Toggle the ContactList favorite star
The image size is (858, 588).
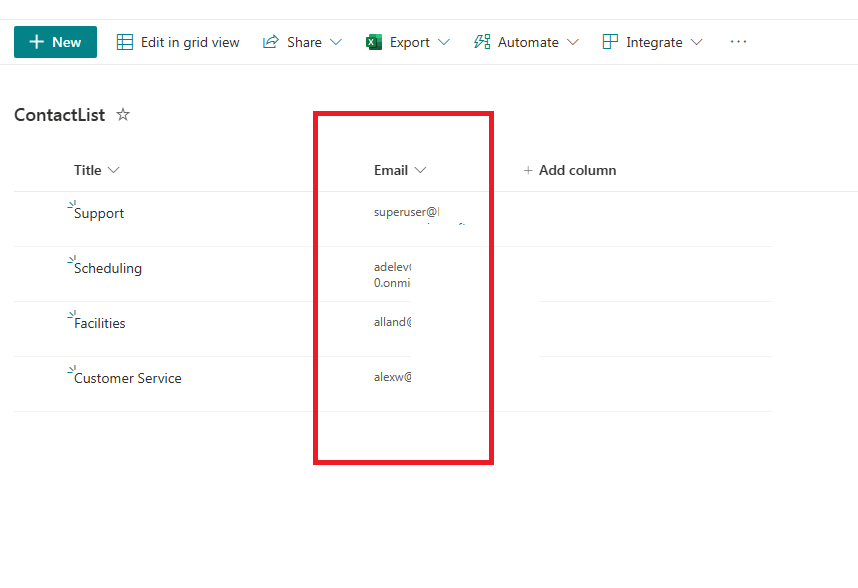click(x=122, y=114)
